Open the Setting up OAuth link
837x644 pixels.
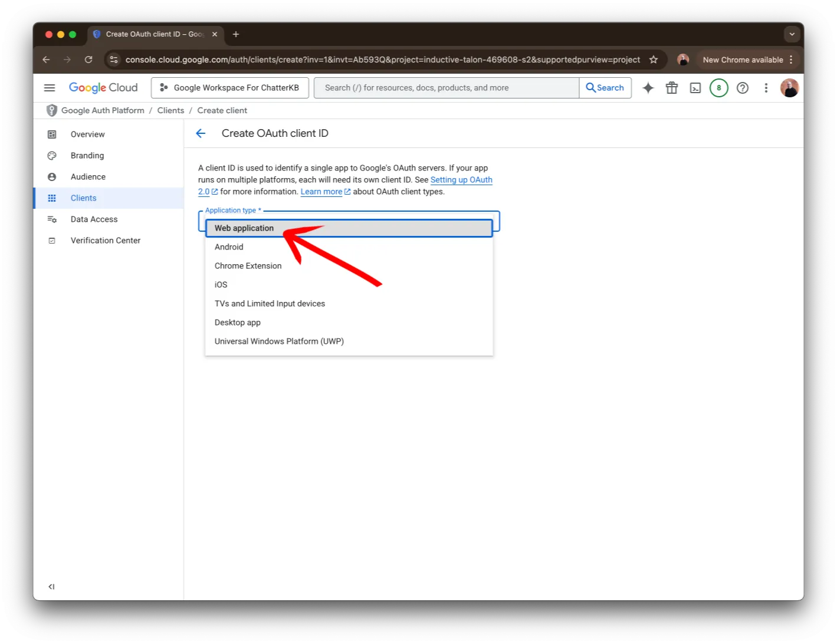coord(461,180)
